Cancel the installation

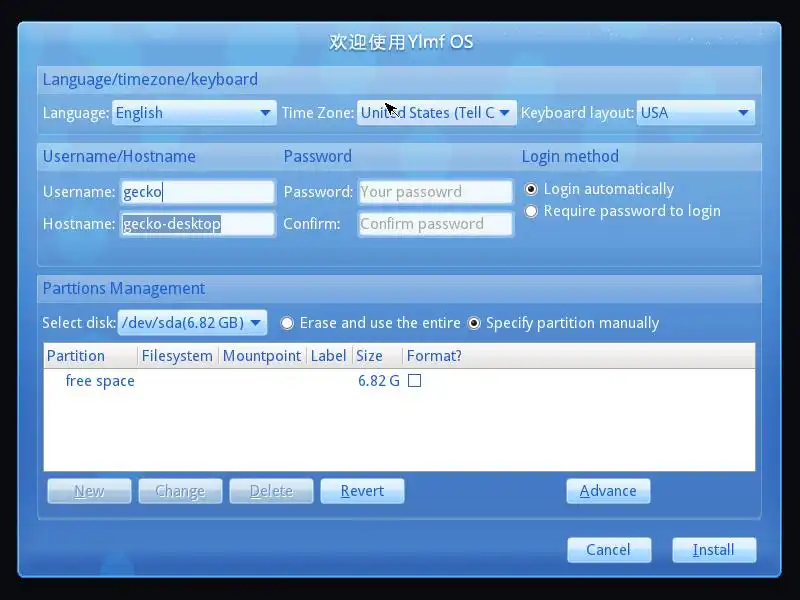(609, 550)
